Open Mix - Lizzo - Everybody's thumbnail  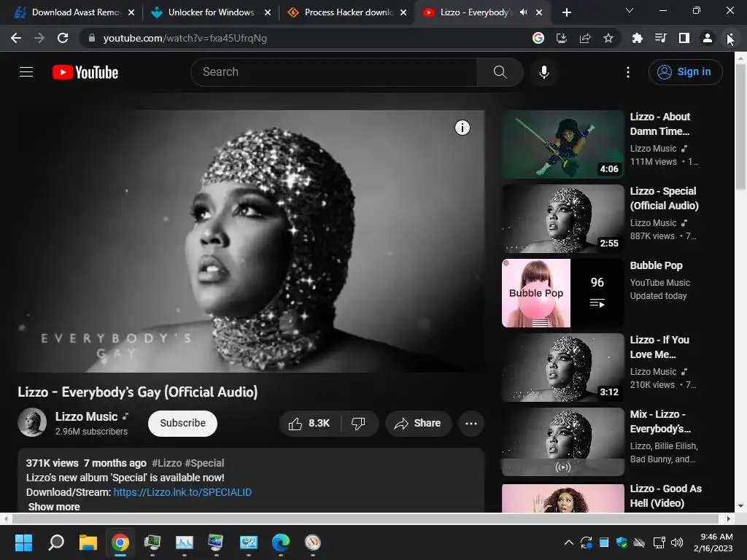click(x=562, y=441)
